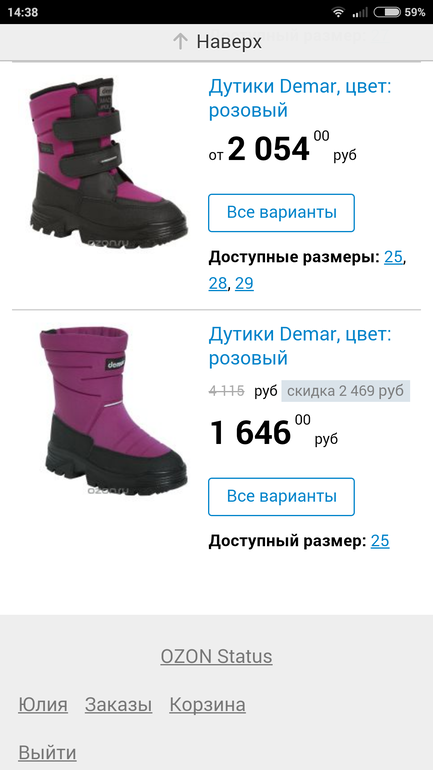Open the OZON Status link
This screenshot has height=770, width=433.
(216, 656)
